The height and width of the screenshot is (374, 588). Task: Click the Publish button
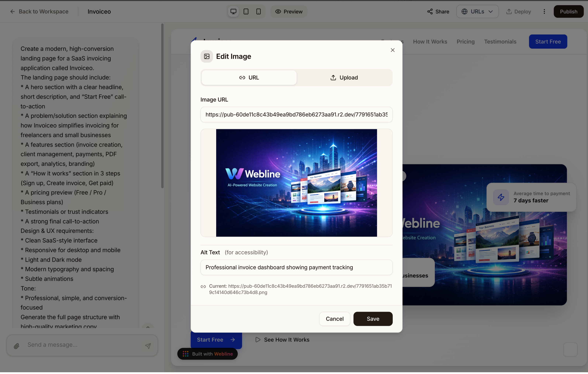click(568, 11)
